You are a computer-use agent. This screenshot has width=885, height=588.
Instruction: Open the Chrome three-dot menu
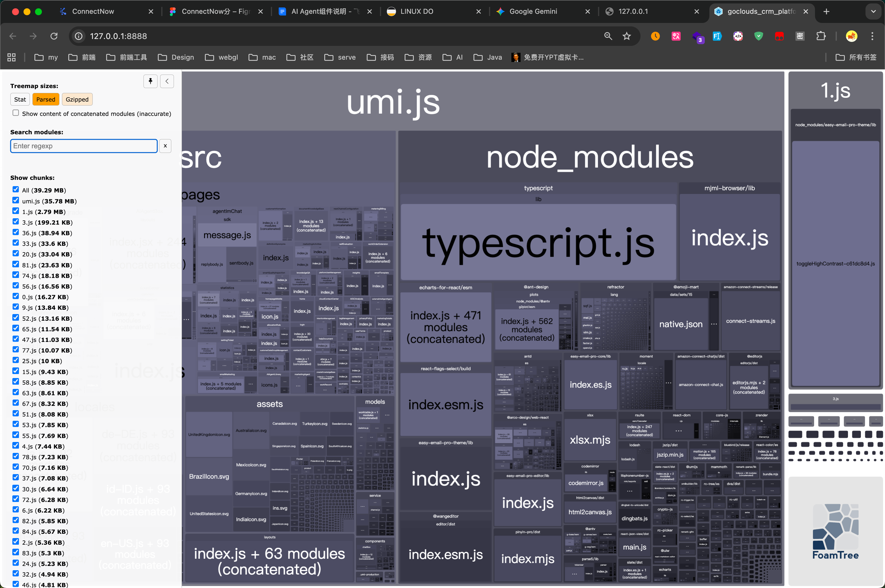pos(872,36)
